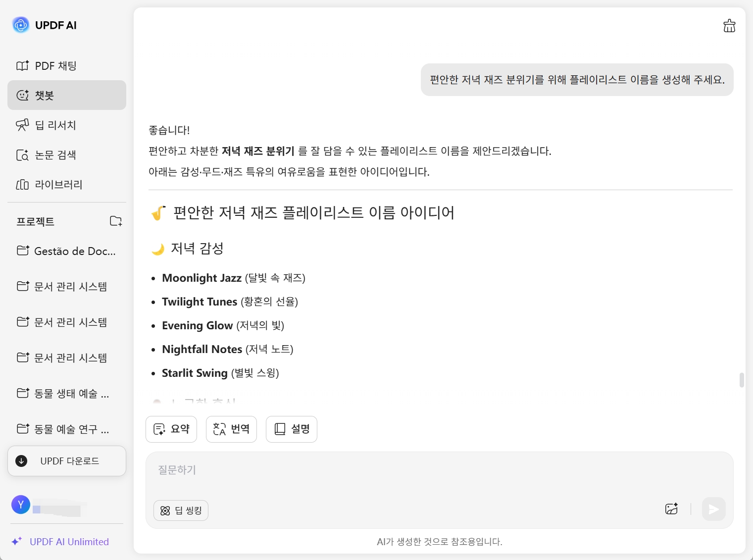
Task: Create new project folder icon next to 프로젝트
Action: (x=116, y=221)
